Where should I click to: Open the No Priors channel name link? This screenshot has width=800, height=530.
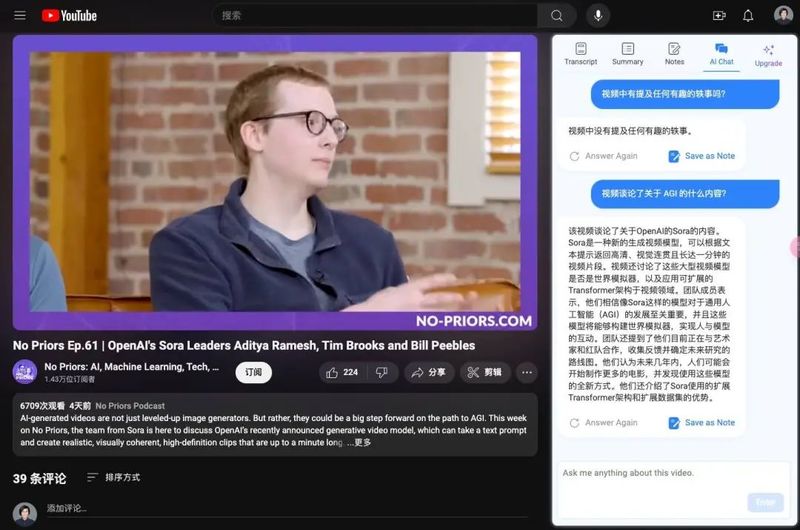click(132, 367)
